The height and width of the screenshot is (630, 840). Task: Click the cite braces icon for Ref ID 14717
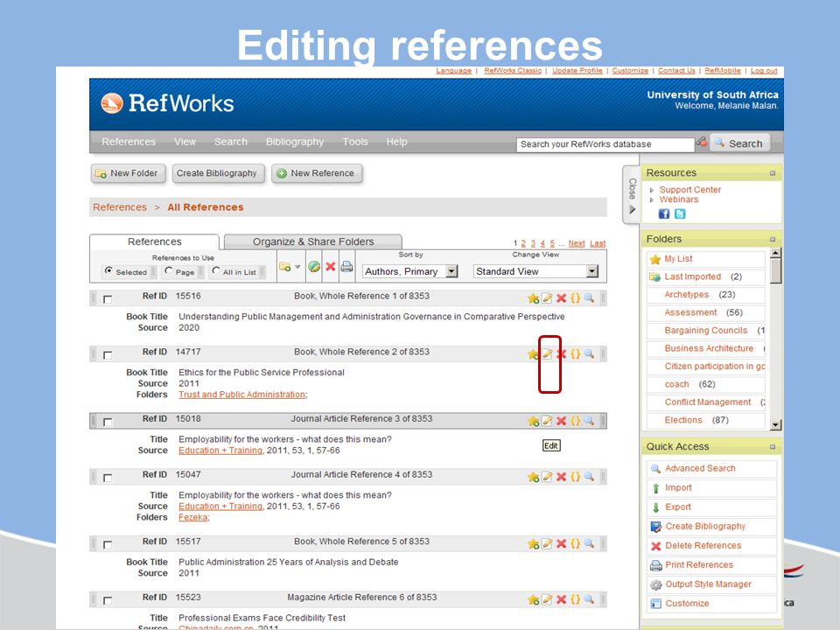click(576, 353)
